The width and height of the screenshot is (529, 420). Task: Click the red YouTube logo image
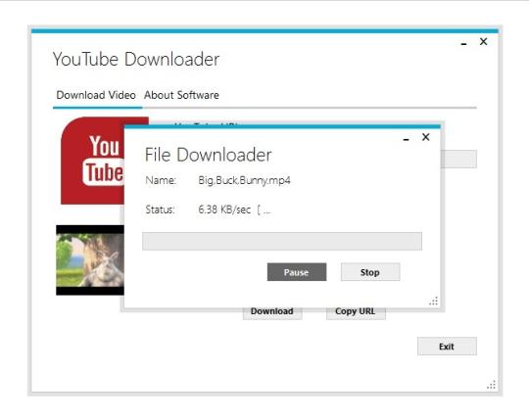coord(93,161)
